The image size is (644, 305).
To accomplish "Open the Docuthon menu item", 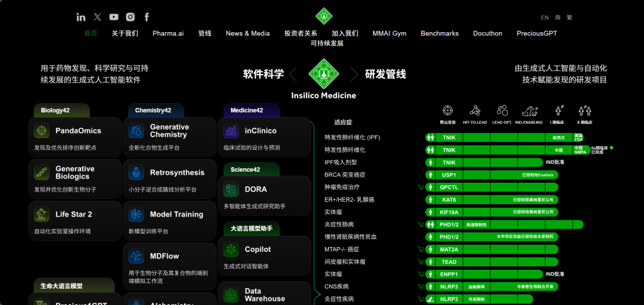I will click(x=488, y=33).
